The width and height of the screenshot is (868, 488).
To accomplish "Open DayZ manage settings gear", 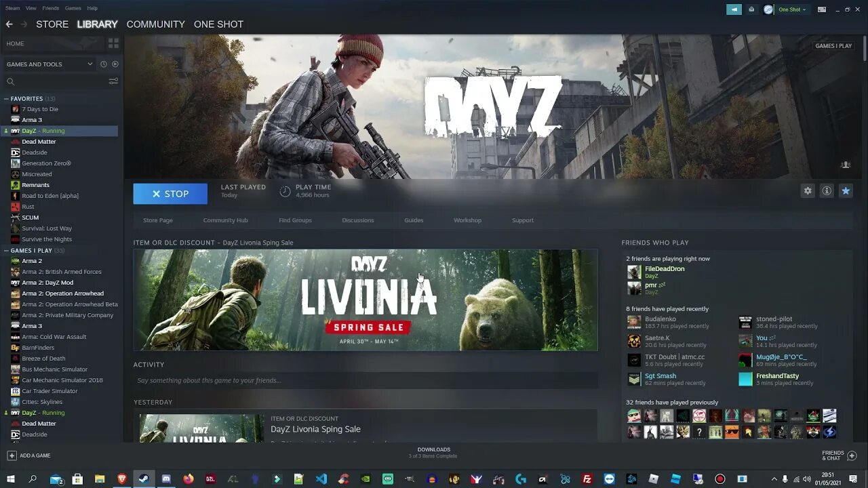I will pos(808,191).
